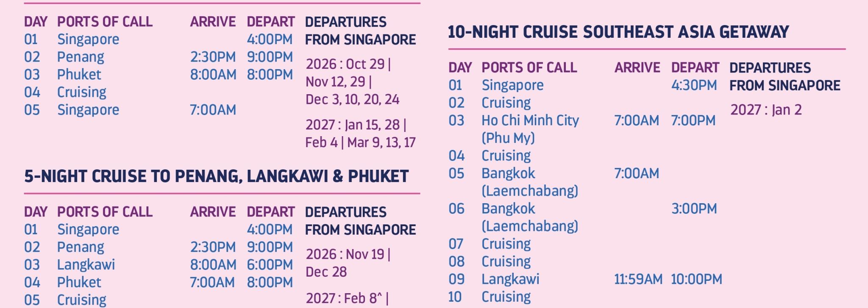Select Langkawi on day 03 of 5-night cruise
868x308 pixels.
[x=86, y=265]
